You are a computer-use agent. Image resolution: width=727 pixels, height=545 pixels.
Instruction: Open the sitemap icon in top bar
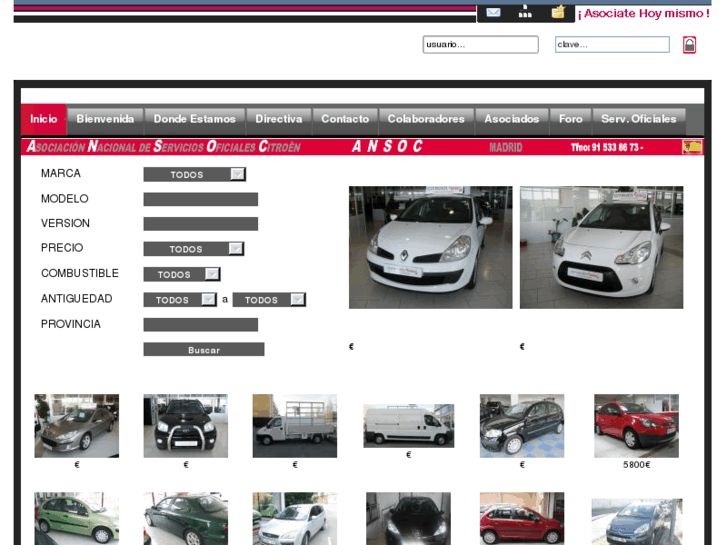click(x=525, y=12)
